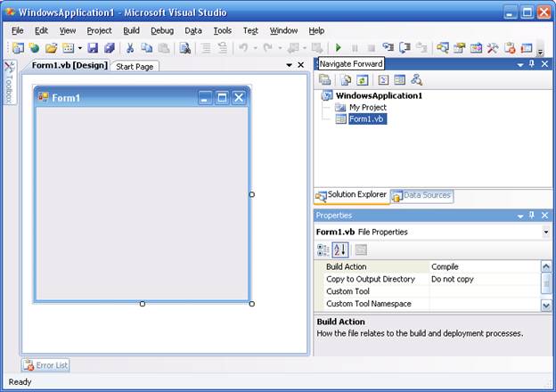
Task: Toggle Show All Files in Solution Explorer
Action: pyautogui.click(x=346, y=80)
